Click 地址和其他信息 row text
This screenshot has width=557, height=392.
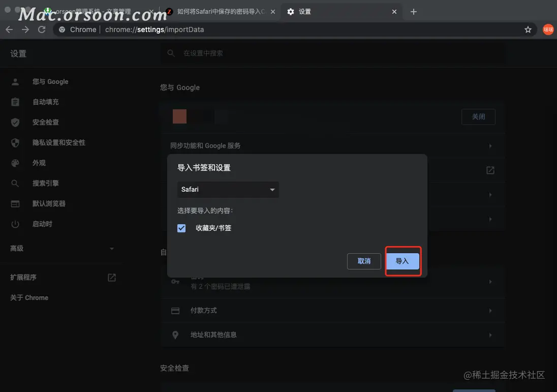point(213,335)
